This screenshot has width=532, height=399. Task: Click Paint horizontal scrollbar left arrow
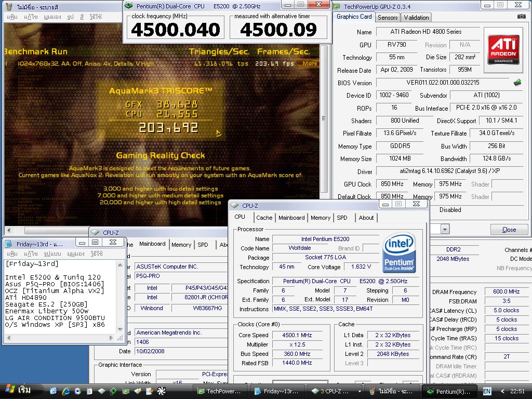pyautogui.click(x=9, y=230)
